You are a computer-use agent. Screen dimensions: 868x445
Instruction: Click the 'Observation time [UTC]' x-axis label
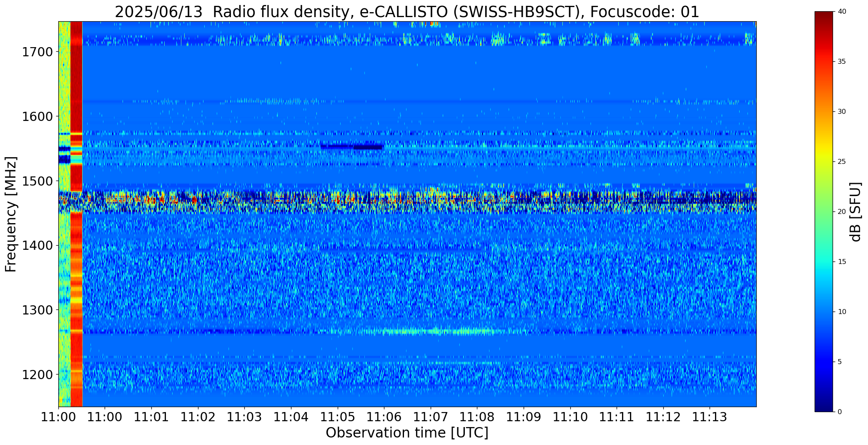[x=407, y=432]
